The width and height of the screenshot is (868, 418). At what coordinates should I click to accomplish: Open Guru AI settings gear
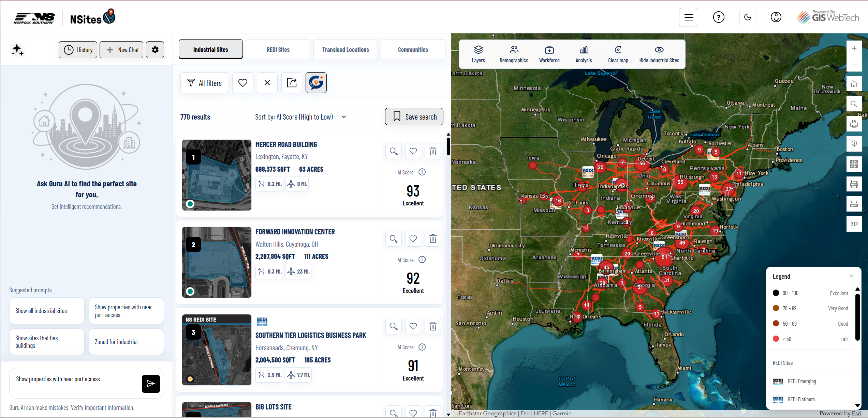pyautogui.click(x=155, y=50)
